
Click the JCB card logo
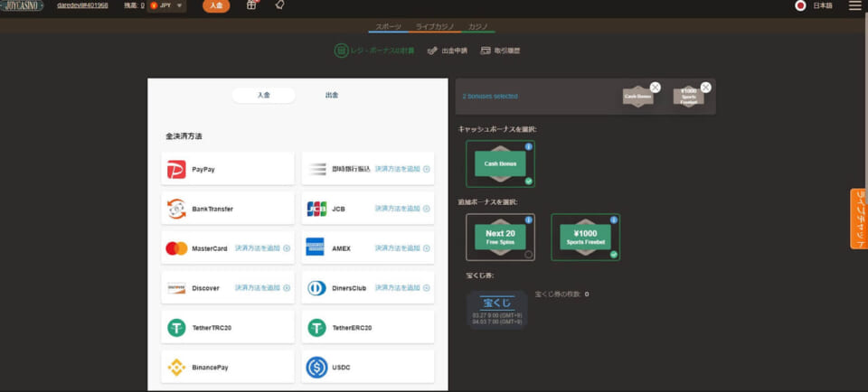point(317,209)
